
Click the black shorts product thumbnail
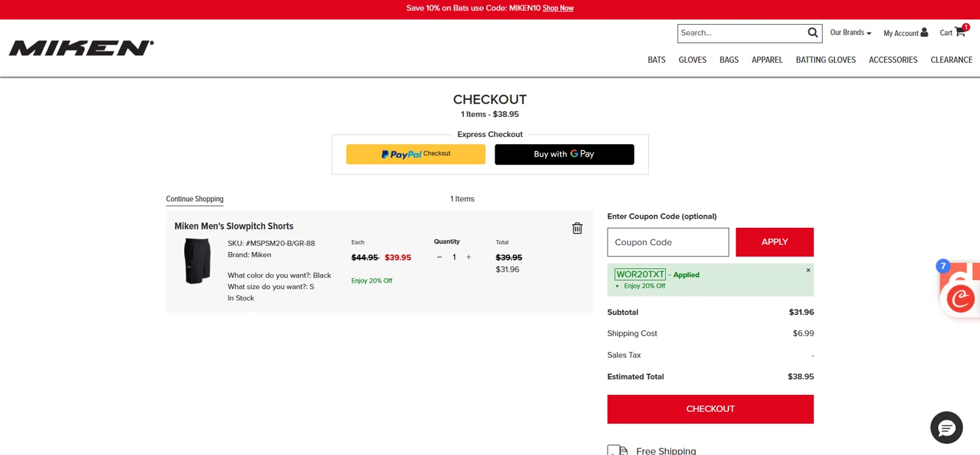(197, 260)
